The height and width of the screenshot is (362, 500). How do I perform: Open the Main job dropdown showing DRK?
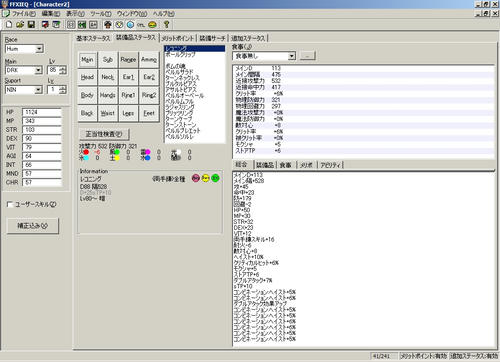38,70
